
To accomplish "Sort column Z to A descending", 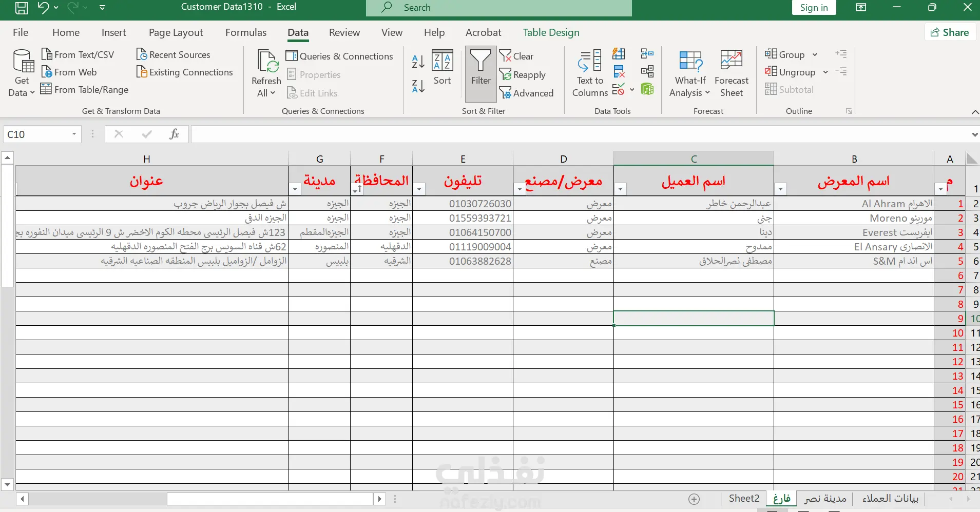I will click(x=418, y=86).
